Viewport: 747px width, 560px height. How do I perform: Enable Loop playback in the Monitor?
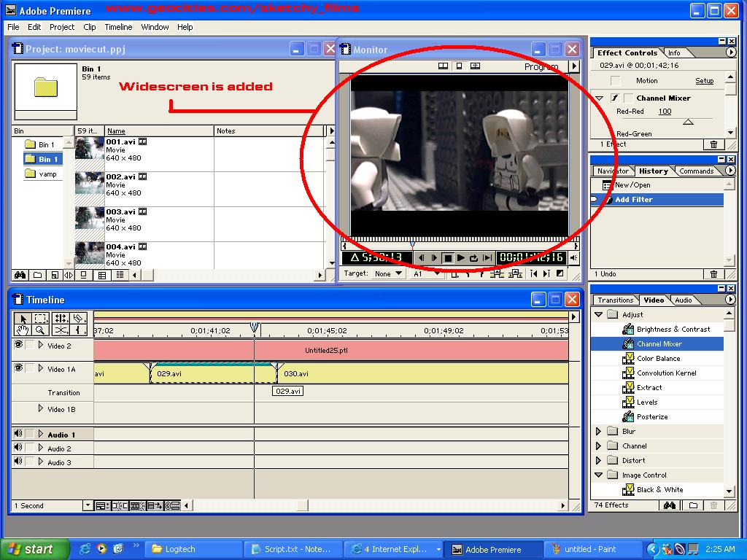pos(473,257)
